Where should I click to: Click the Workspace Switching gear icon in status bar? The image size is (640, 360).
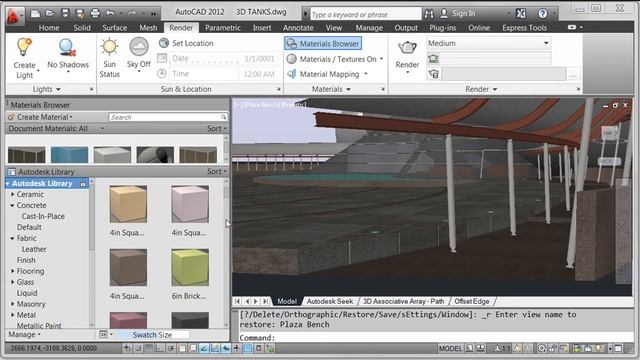click(x=542, y=348)
